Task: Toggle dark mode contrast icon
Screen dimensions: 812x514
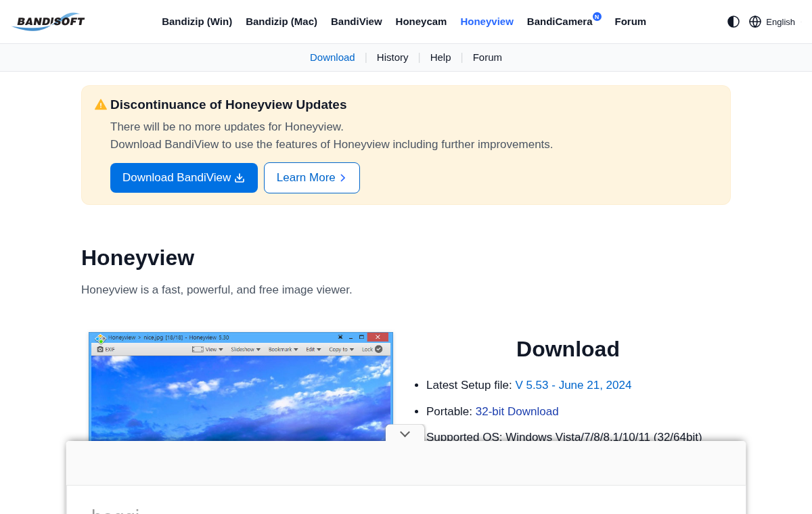Action: click(734, 22)
